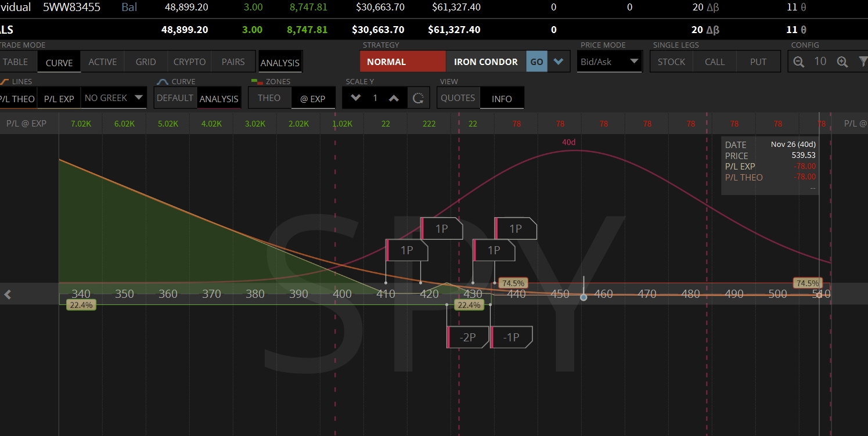868x436 pixels.
Task: Select the -2P short put leg tag
Action: (x=468, y=337)
